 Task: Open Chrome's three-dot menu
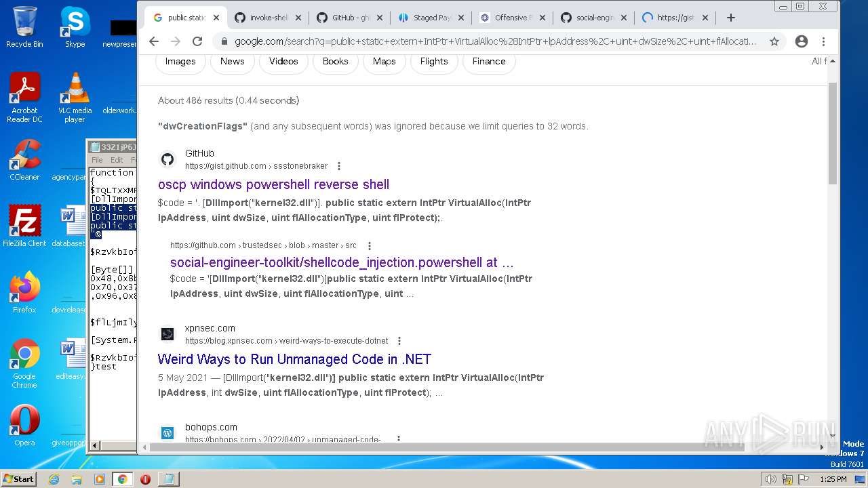tap(823, 41)
